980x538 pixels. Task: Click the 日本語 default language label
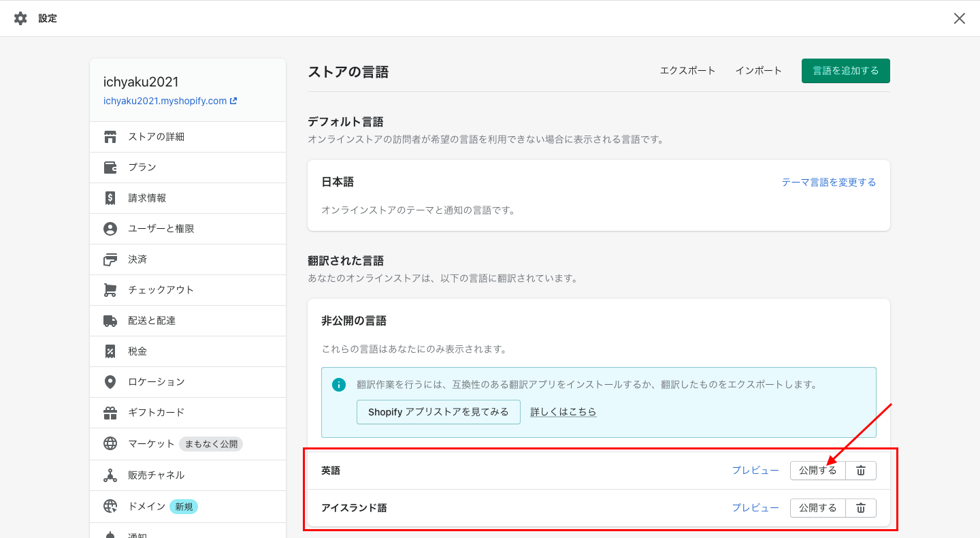click(x=338, y=183)
